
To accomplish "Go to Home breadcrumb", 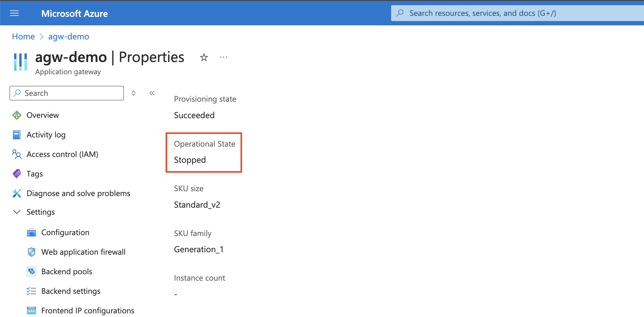I will pos(23,37).
